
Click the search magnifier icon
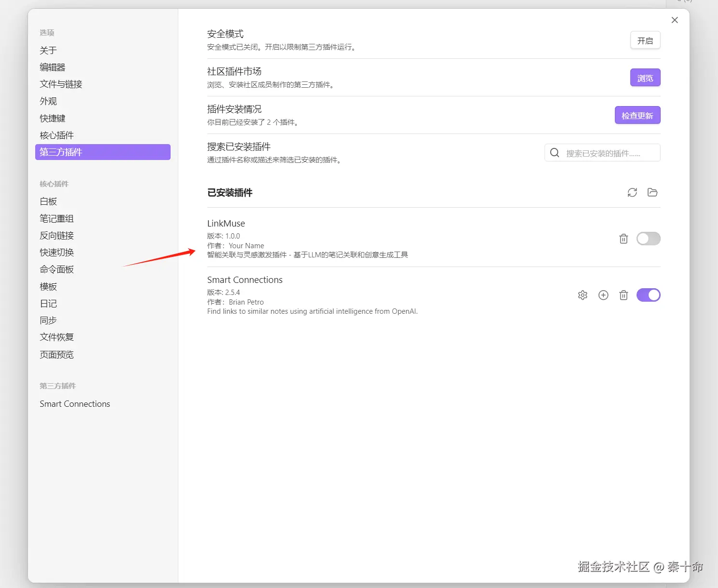tap(555, 153)
